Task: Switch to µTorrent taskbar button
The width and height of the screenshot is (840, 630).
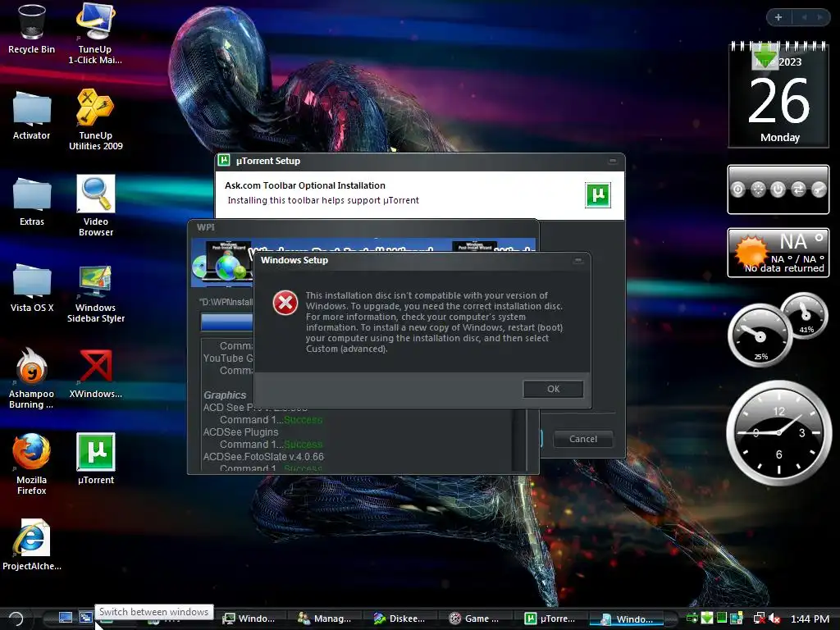Action: 550,619
